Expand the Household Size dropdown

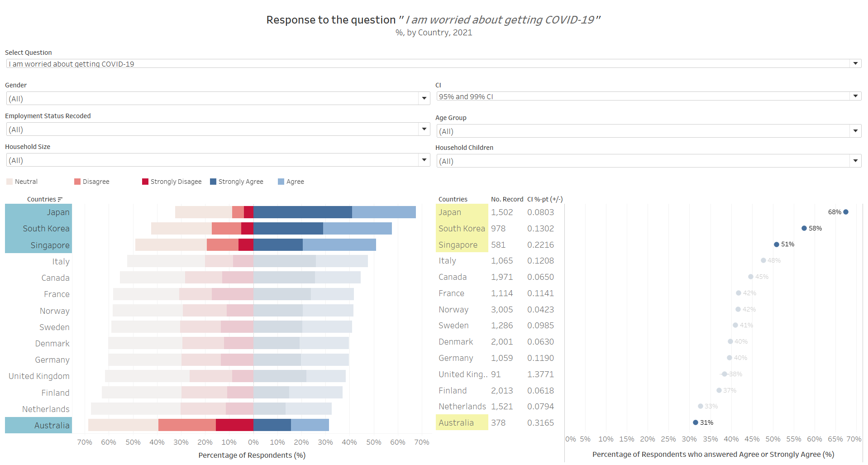[x=424, y=160]
